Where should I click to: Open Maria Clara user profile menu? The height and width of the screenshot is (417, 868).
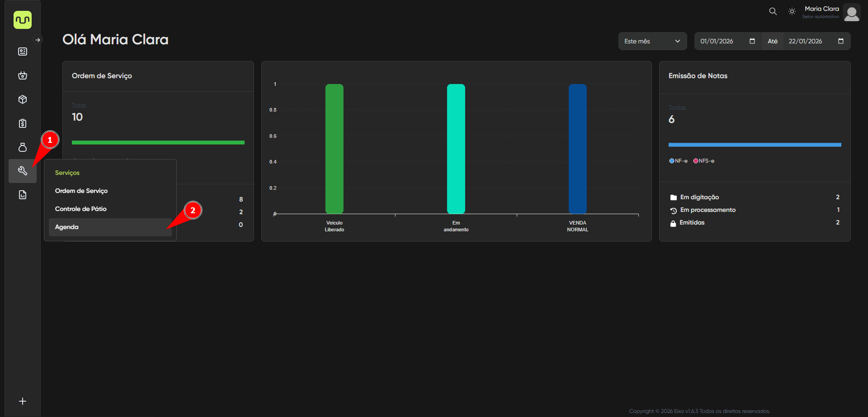(851, 13)
